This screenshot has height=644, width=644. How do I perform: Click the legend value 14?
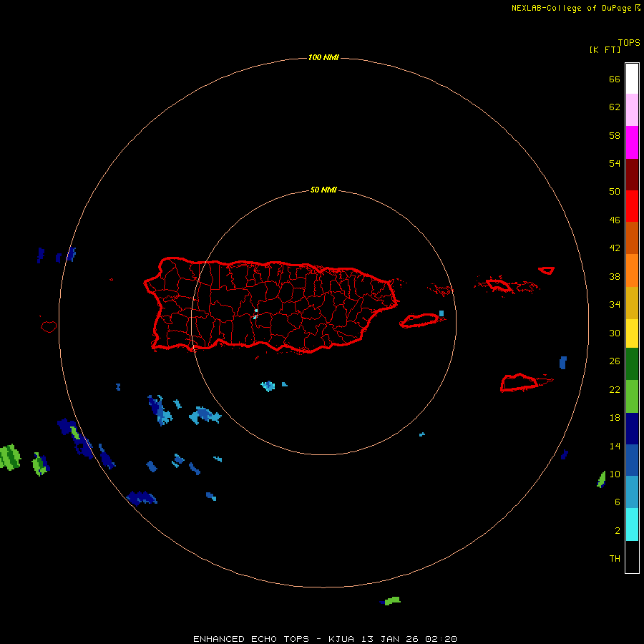point(615,446)
